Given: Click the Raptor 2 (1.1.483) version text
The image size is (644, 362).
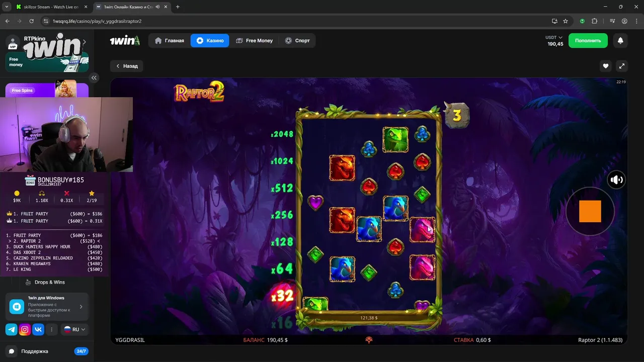Looking at the screenshot, I should tap(600, 340).
